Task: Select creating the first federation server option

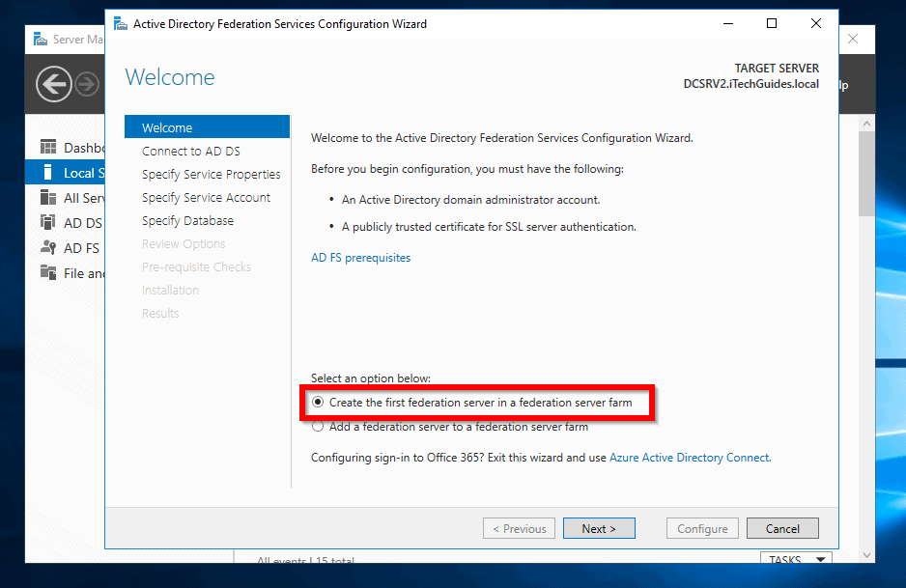Action: click(x=319, y=402)
